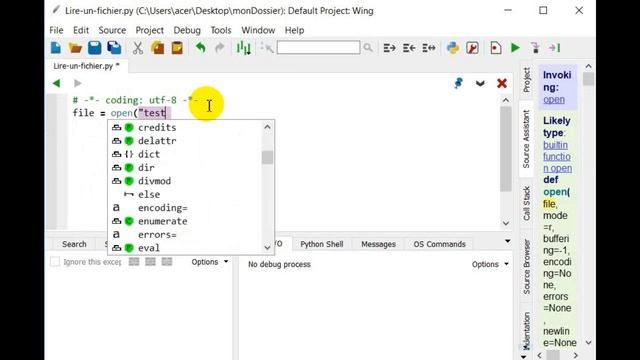Redo the last undone edit

pyautogui.click(x=220, y=48)
